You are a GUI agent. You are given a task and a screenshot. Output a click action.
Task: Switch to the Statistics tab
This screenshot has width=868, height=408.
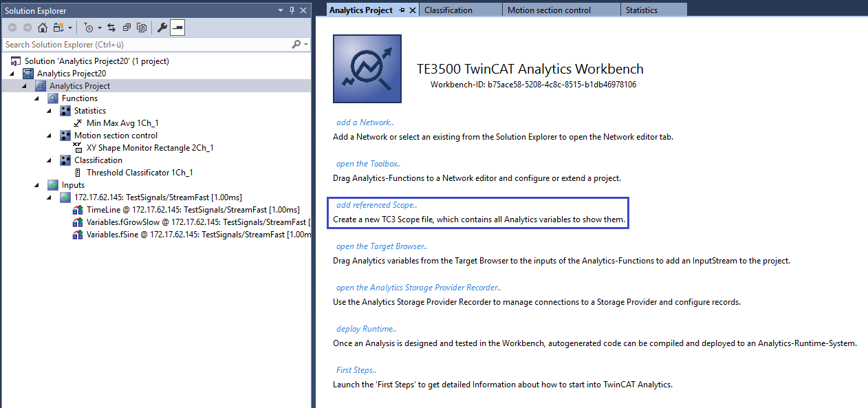click(653, 10)
